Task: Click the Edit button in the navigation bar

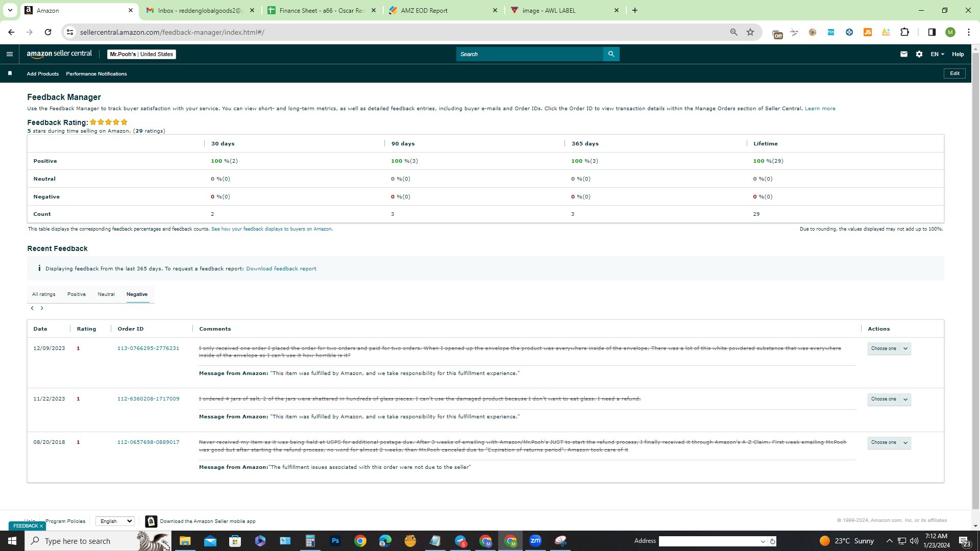Action: pos(954,73)
